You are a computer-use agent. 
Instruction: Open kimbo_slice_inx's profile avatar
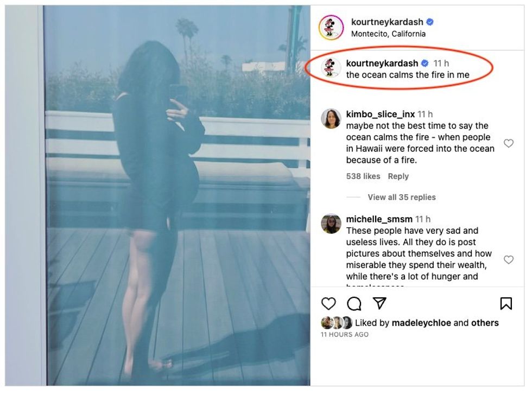pyautogui.click(x=331, y=118)
